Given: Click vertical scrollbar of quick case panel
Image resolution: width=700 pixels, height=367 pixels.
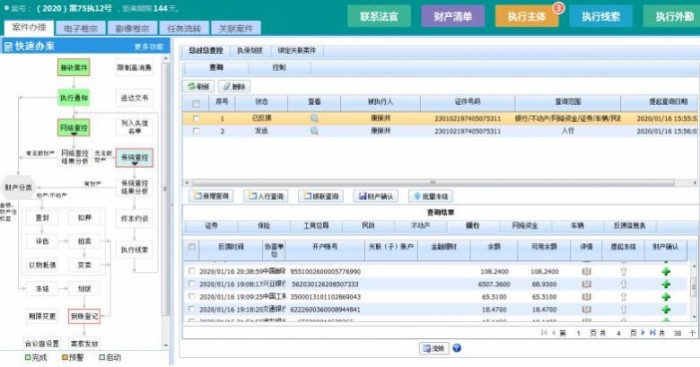Looking at the screenshot, I should (x=165, y=188).
